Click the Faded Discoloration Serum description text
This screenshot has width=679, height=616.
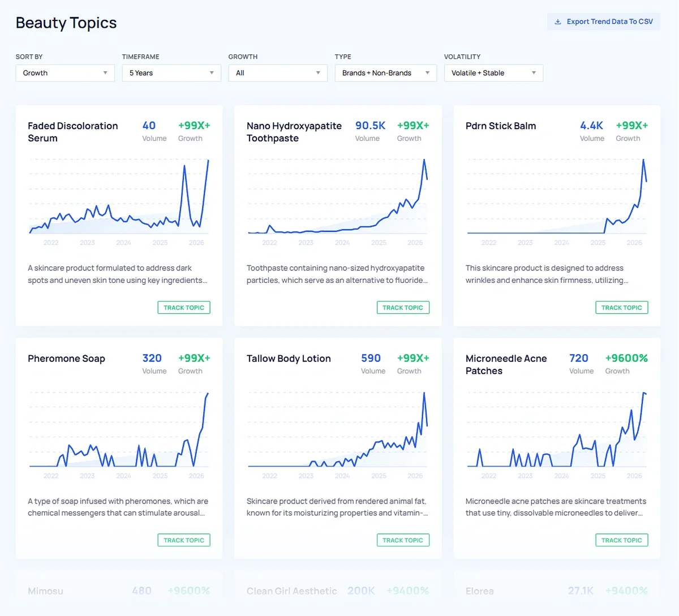[118, 274]
